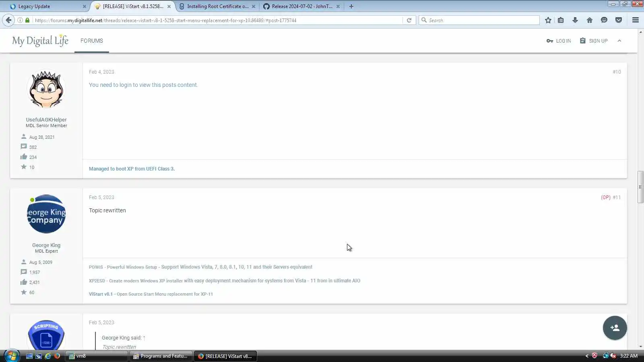Screen dimensions: 644x362
Task: Open Firefox hamburger menu
Action: (x=636, y=20)
